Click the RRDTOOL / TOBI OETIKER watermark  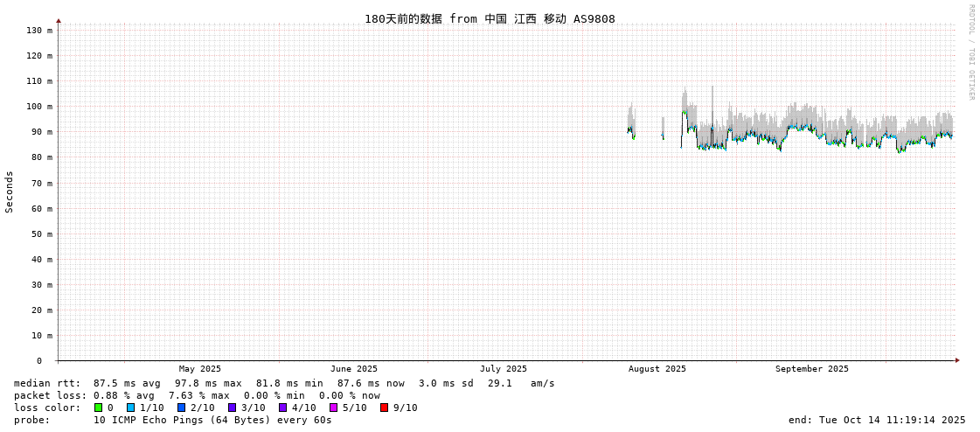(x=970, y=52)
